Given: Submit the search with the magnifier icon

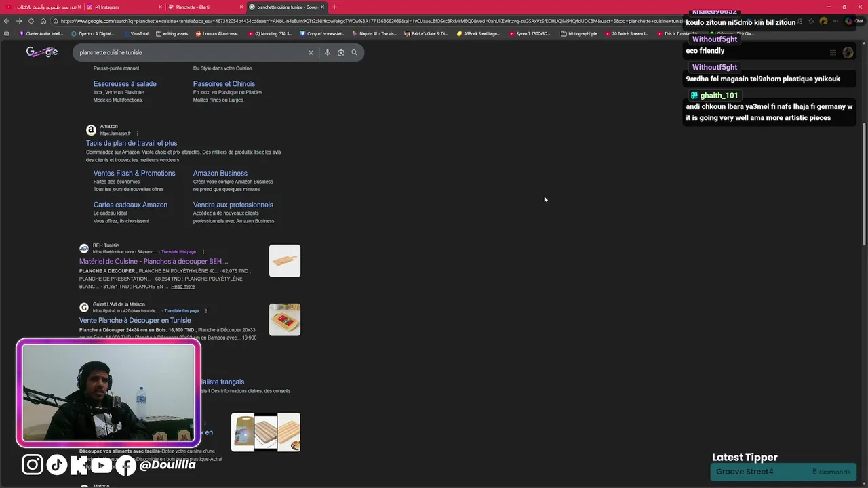Looking at the screenshot, I should pos(354,52).
